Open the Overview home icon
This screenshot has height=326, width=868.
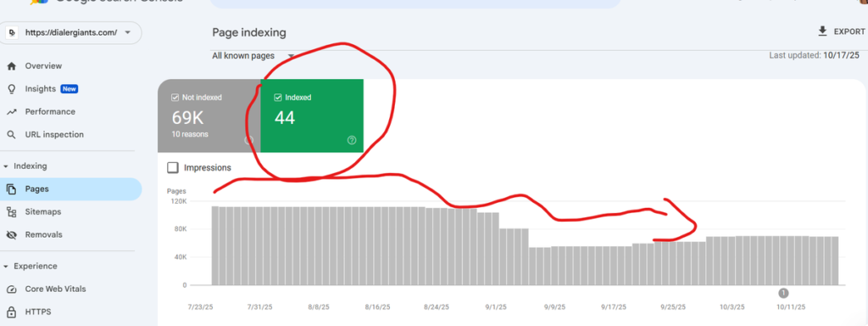[11, 66]
